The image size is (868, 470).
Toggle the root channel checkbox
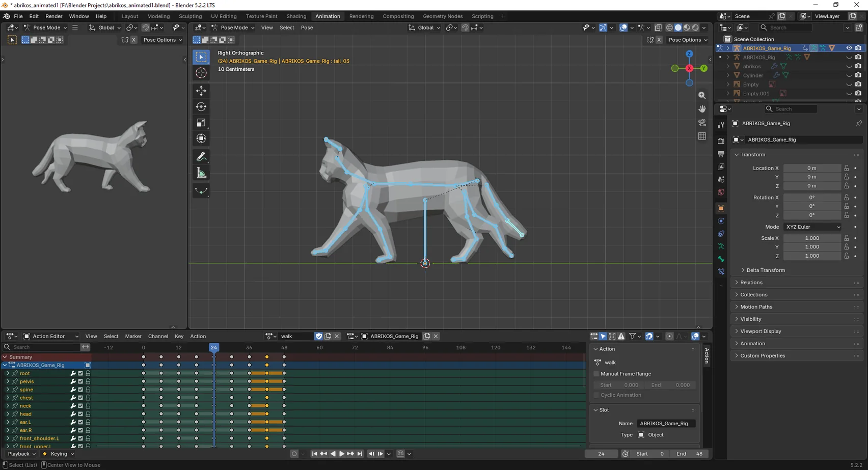(x=80, y=373)
